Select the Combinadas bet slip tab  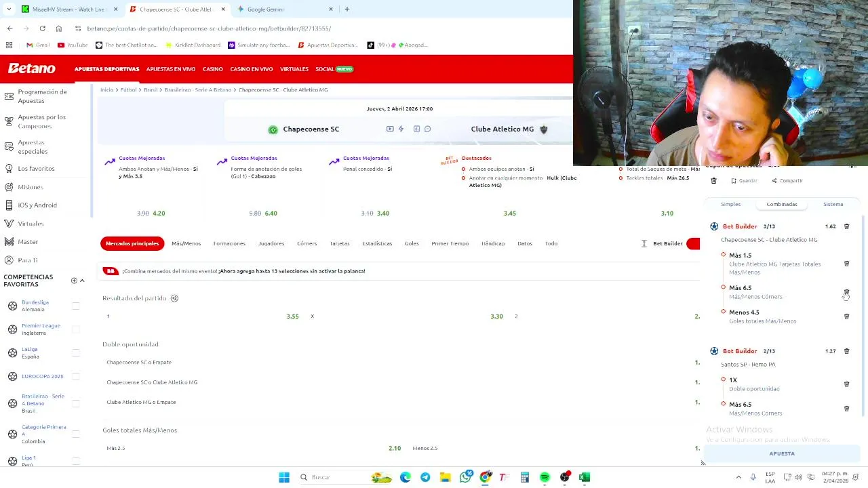click(x=782, y=204)
